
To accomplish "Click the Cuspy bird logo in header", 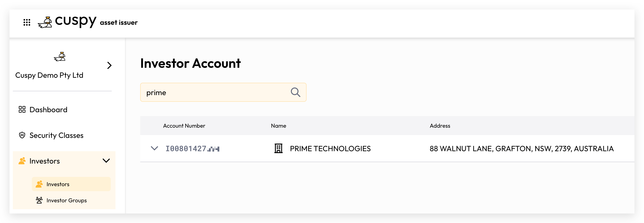I will pos(45,22).
